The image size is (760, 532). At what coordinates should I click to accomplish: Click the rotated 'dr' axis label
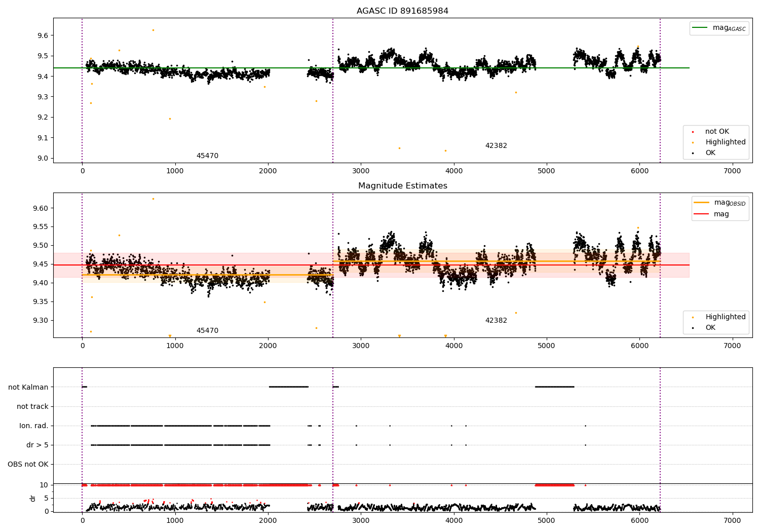33,498
